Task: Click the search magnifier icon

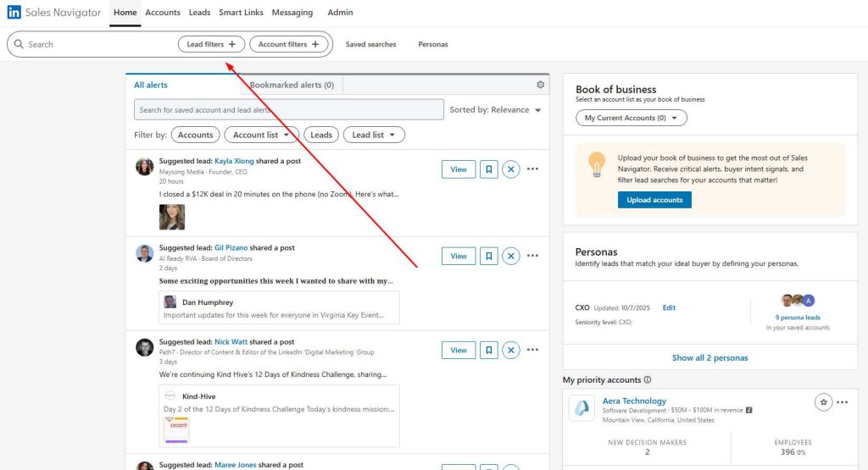Action: tap(19, 44)
